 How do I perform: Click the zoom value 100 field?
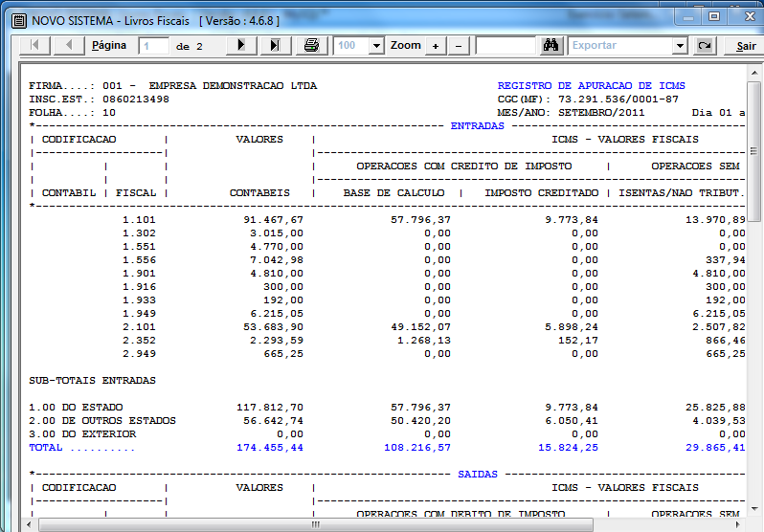tap(351, 46)
